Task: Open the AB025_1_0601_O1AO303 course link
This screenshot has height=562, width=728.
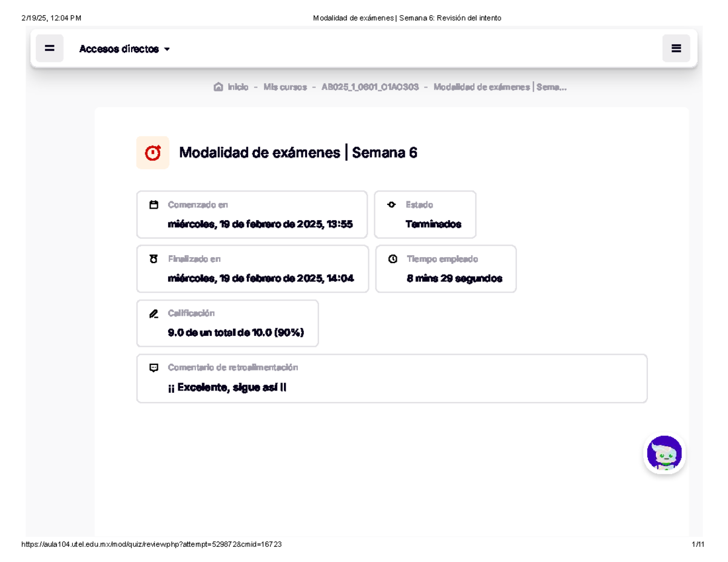Action: click(369, 87)
